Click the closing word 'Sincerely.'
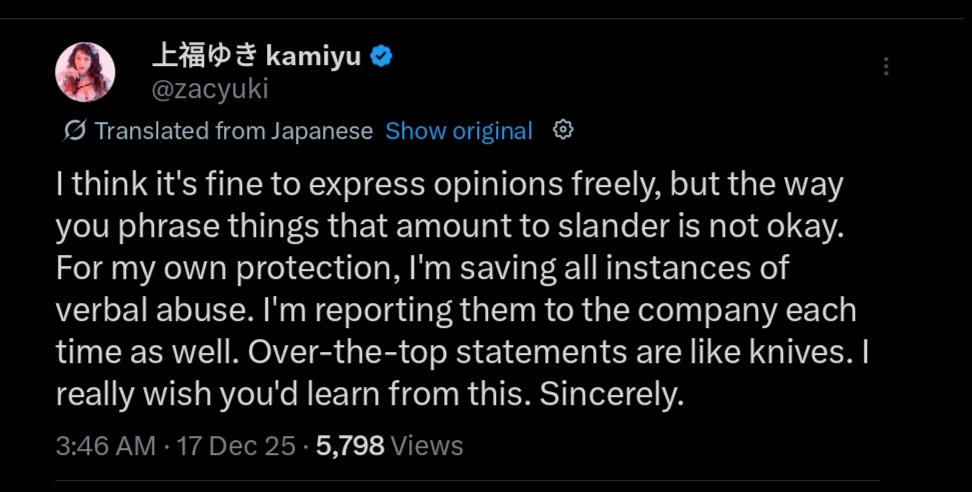The image size is (972, 492). (611, 395)
